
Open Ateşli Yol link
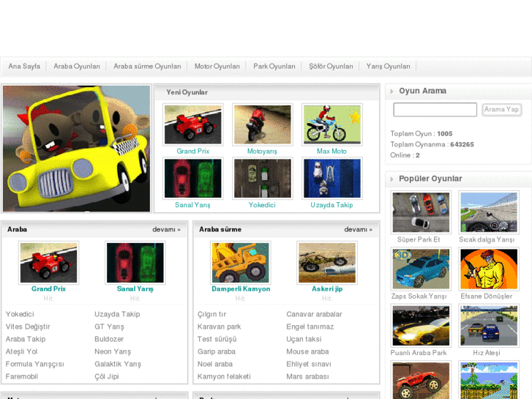click(21, 352)
